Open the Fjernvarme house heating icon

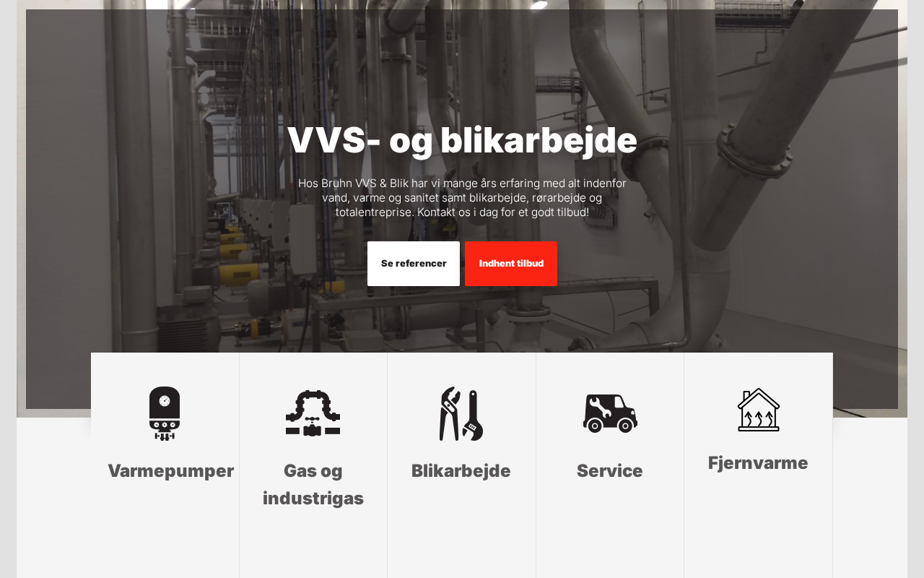758,410
